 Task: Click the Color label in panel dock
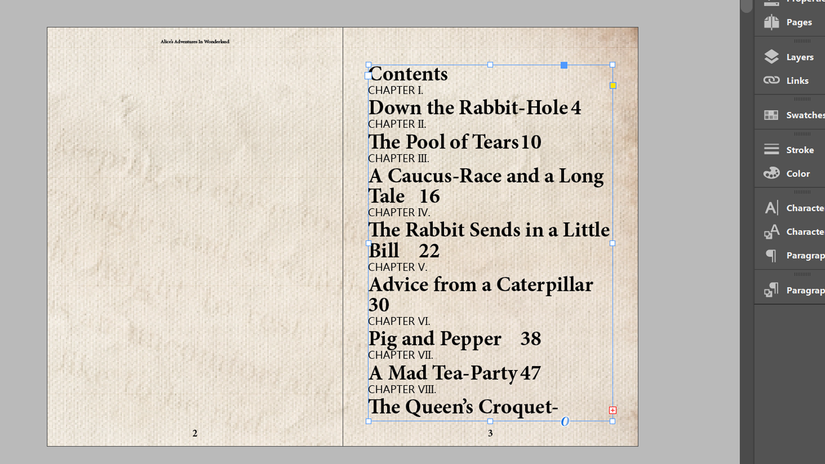[x=798, y=174]
